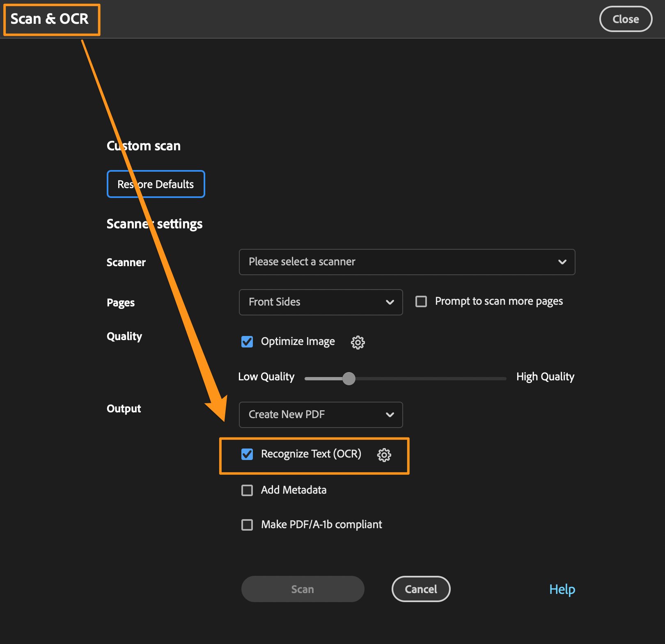This screenshot has height=644, width=665.
Task: Click the Scan & OCR title
Action: click(50, 19)
